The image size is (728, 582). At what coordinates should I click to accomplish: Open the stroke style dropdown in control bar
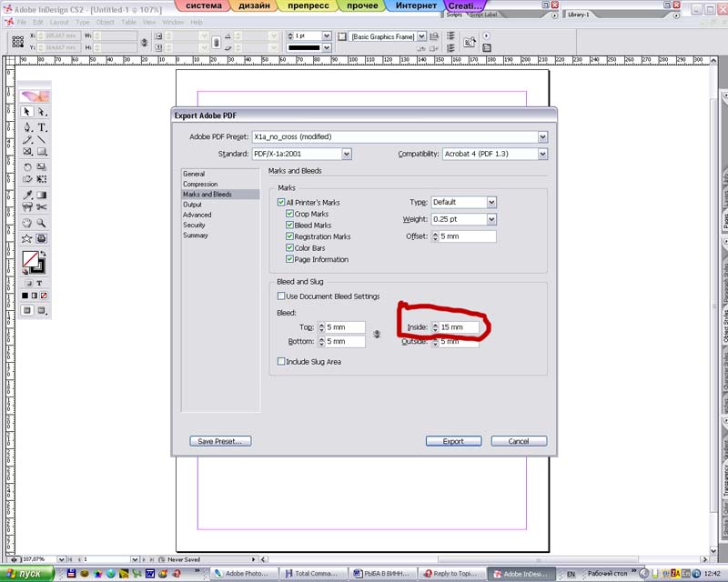327,47
